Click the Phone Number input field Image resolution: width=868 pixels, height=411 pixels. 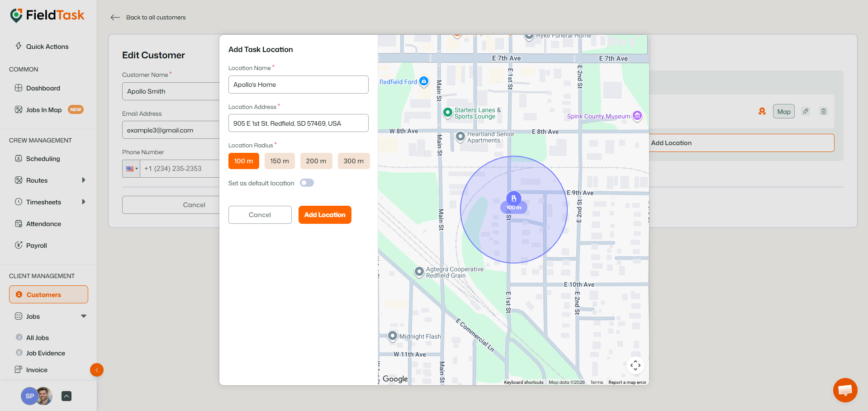(x=180, y=169)
